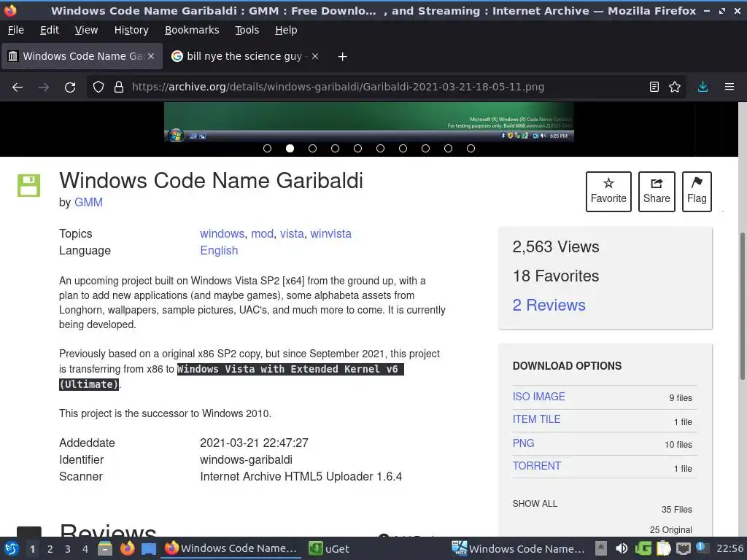Expand the ISO IMAGE download option
Image resolution: width=747 pixels, height=560 pixels.
tap(539, 397)
